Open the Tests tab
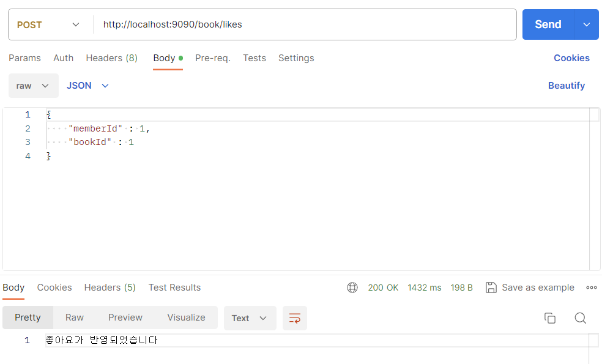This screenshot has width=602, height=364. 255,58
